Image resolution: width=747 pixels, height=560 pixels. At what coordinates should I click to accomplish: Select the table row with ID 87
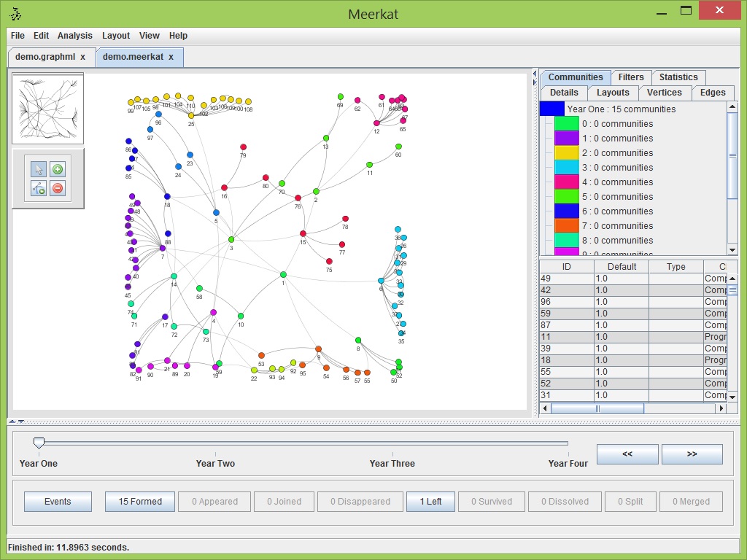tap(634, 325)
